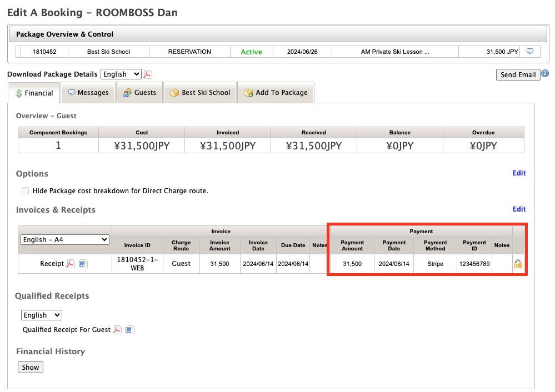Open Qualified Receipts language dropdown
The image size is (555, 392).
tap(42, 315)
